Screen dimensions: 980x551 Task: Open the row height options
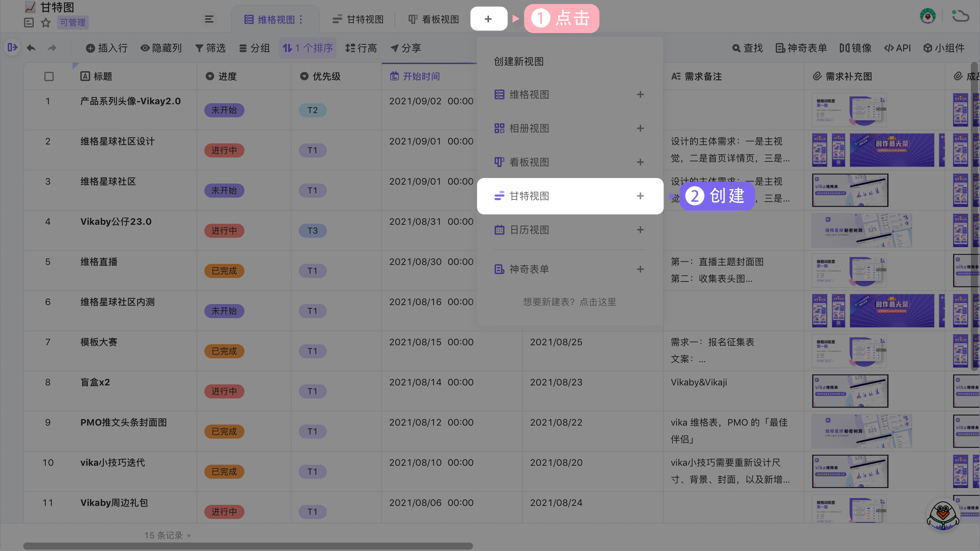tap(361, 48)
